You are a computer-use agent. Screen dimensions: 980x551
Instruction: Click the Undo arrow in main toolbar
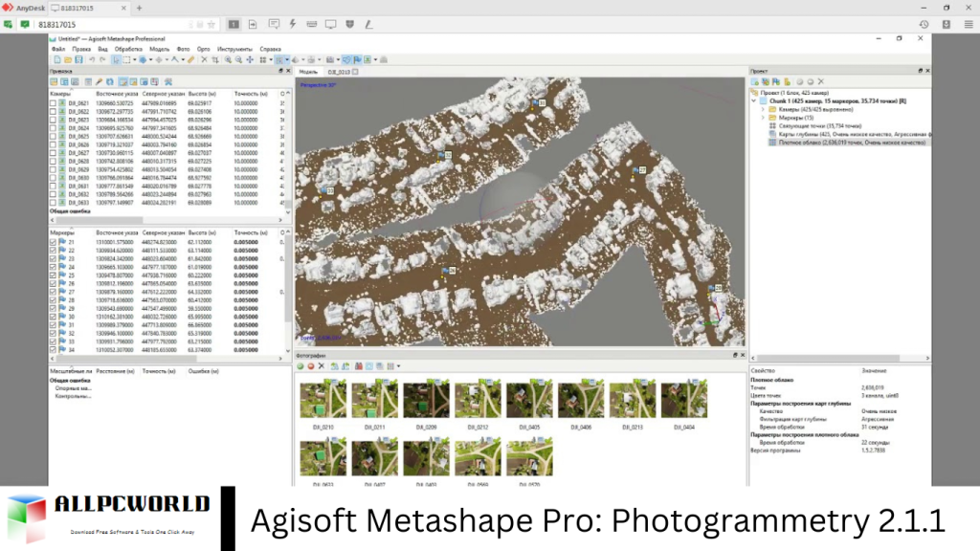(92, 60)
